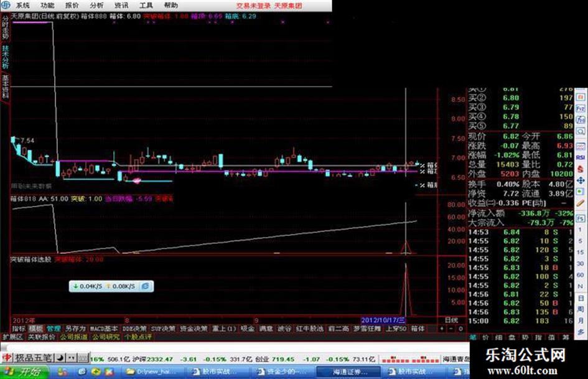
Task: Select the 5-minute period button
Action: pyautogui.click(x=581, y=241)
